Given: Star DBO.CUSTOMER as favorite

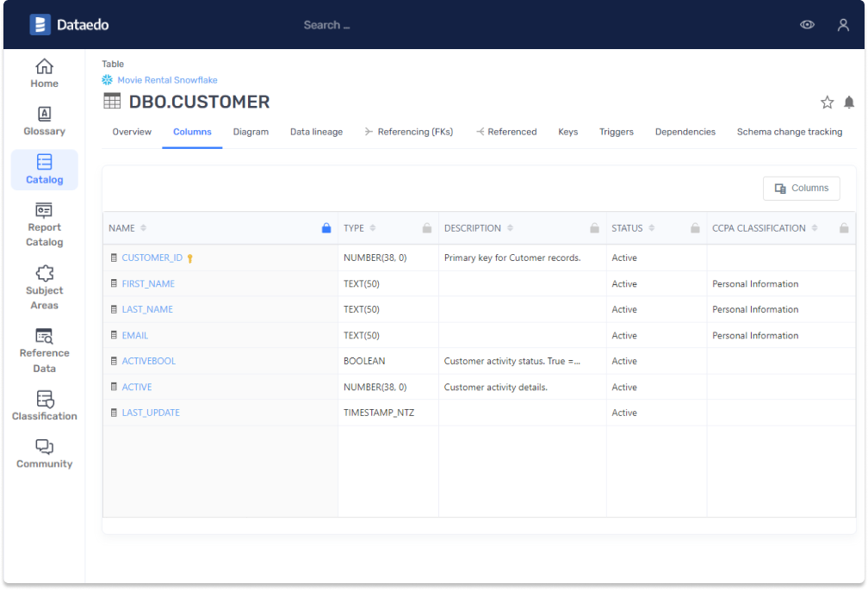Looking at the screenshot, I should pos(827,102).
